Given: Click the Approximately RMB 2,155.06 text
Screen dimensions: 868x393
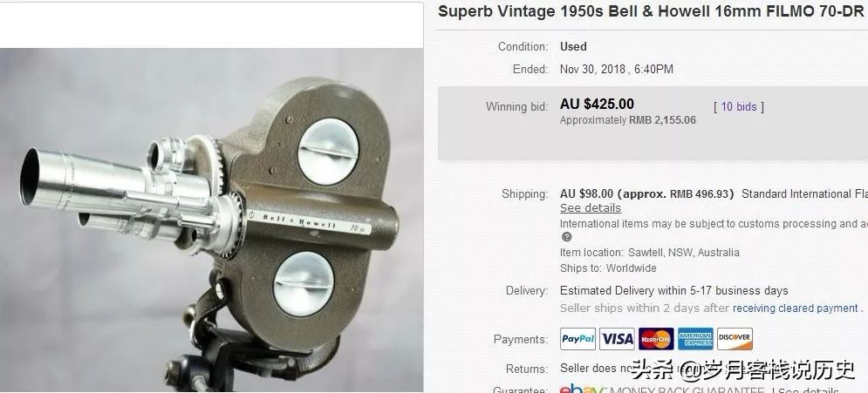Looking at the screenshot, I should pyautogui.click(x=628, y=120).
